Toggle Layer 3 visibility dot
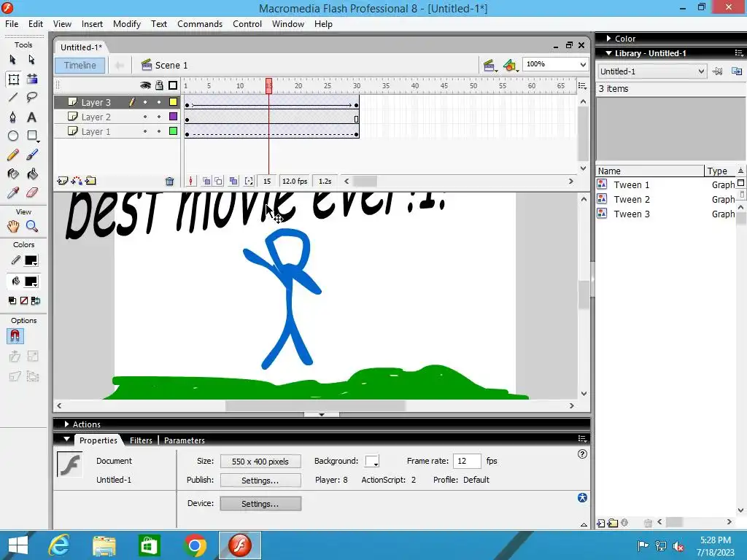 click(145, 102)
